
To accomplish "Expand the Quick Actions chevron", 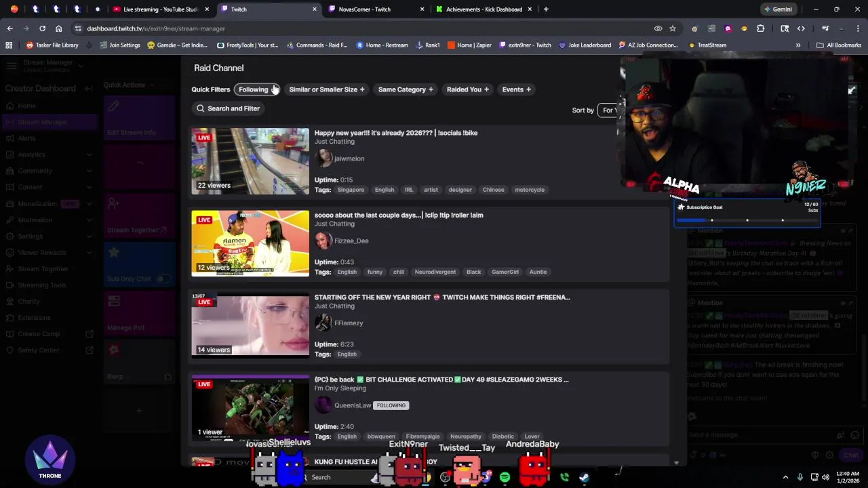I will (x=152, y=85).
